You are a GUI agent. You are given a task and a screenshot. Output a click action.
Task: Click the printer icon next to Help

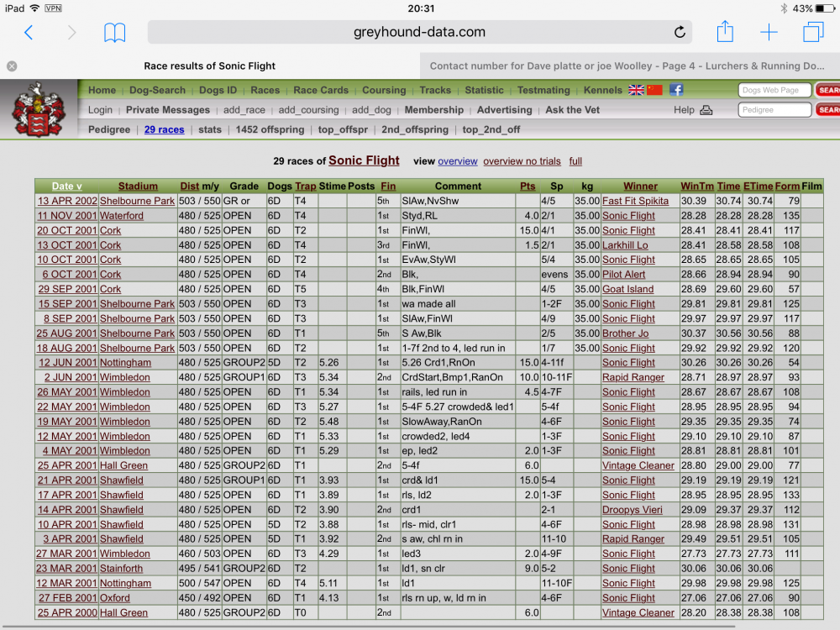(x=706, y=110)
